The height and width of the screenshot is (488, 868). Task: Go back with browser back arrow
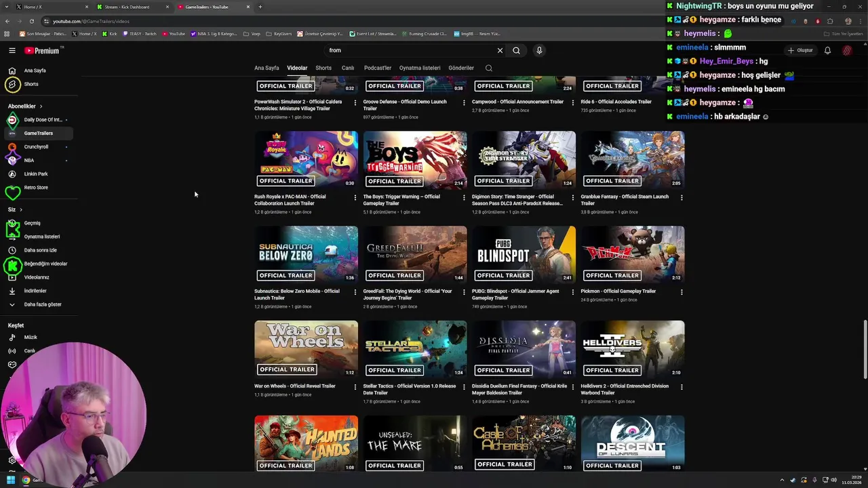click(x=7, y=21)
